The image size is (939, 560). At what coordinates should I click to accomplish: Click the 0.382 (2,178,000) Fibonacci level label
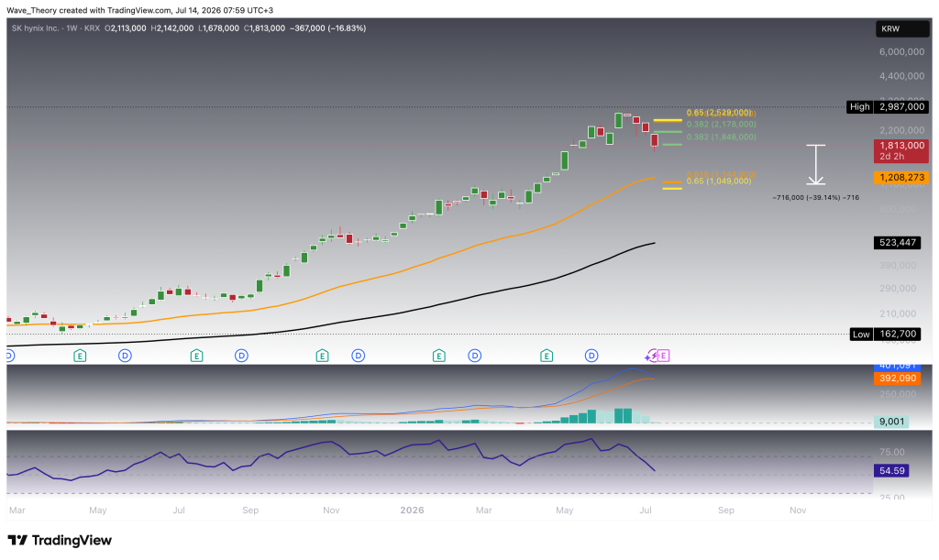[721, 125]
